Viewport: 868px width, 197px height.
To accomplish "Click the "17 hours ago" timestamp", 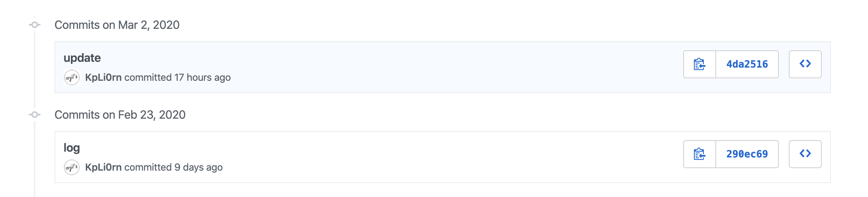I will tap(202, 77).
